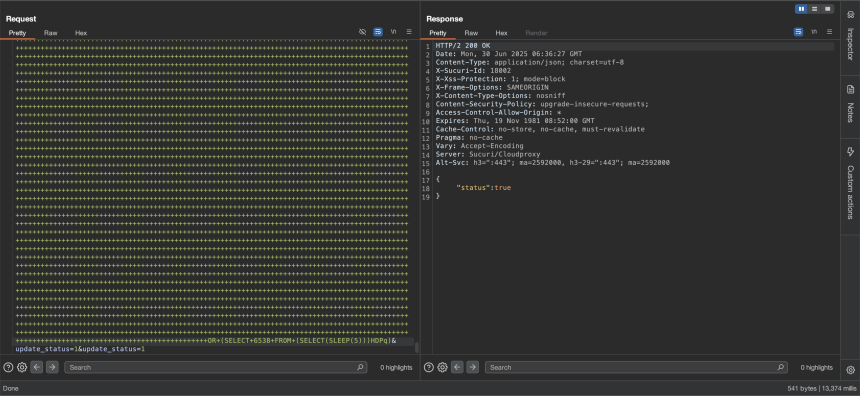This screenshot has width=860, height=396.
Task: Switch Response view to Raw tab
Action: 471,33
